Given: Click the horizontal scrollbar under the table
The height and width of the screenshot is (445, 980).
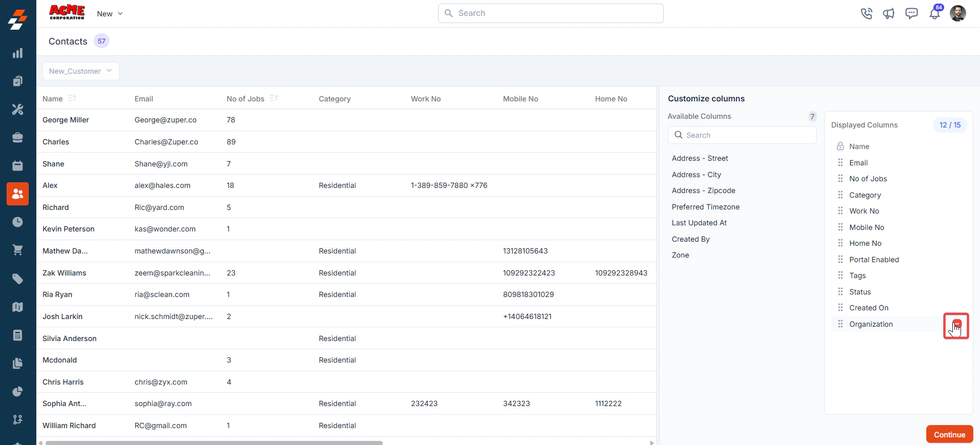Looking at the screenshot, I should (x=214, y=442).
